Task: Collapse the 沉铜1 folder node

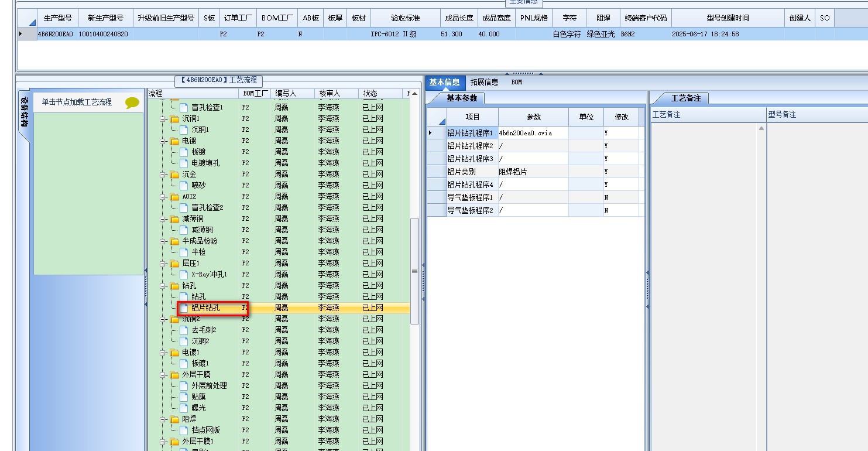Action: click(x=163, y=118)
